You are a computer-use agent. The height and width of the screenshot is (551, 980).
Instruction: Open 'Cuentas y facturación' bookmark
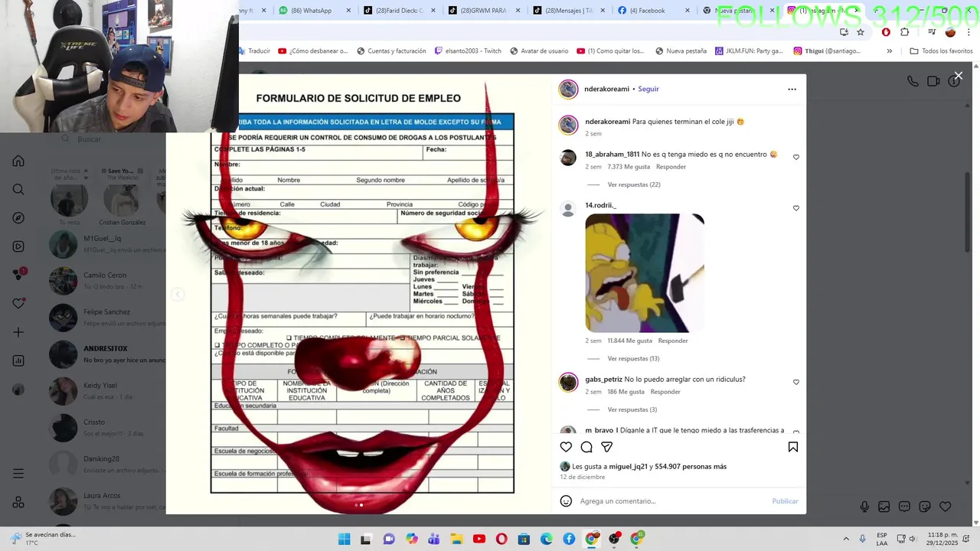[391, 51]
